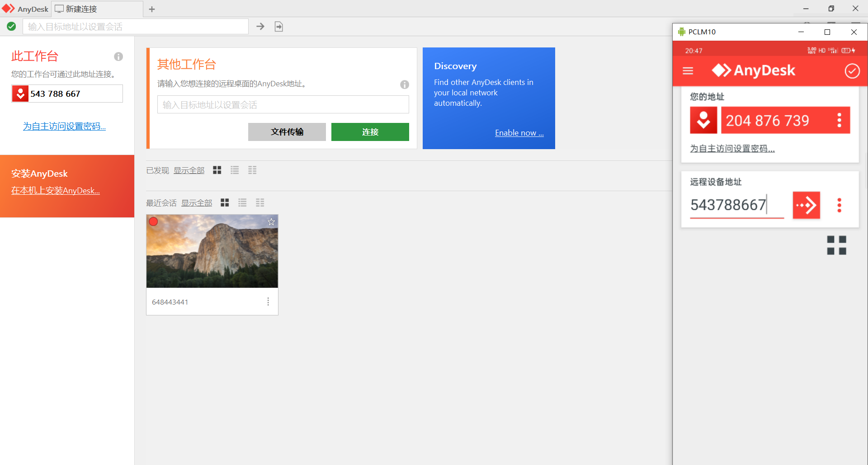This screenshot has width=868, height=465.
Task: Click the info icon beside 此工作台
Action: tap(118, 56)
